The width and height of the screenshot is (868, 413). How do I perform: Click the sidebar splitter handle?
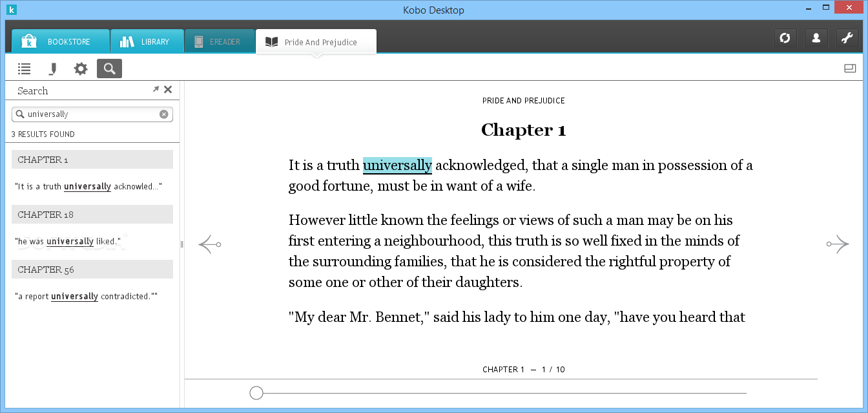click(182, 244)
